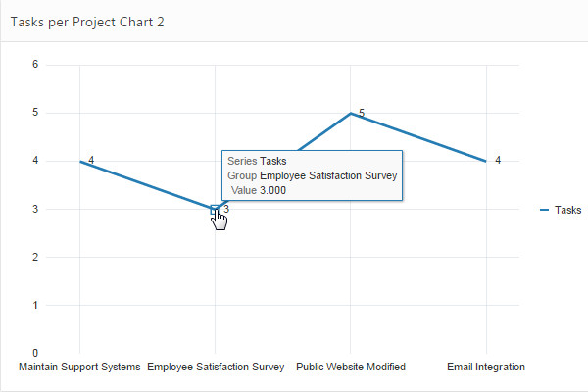Click the Maintain Support Systems data point
Viewport: 588px width, 392px height.
79,161
